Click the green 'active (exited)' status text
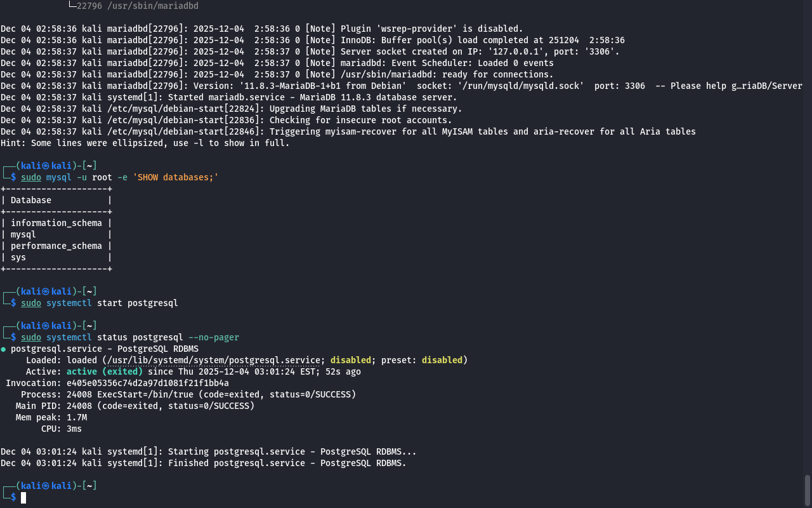The image size is (812, 508). 105,371
